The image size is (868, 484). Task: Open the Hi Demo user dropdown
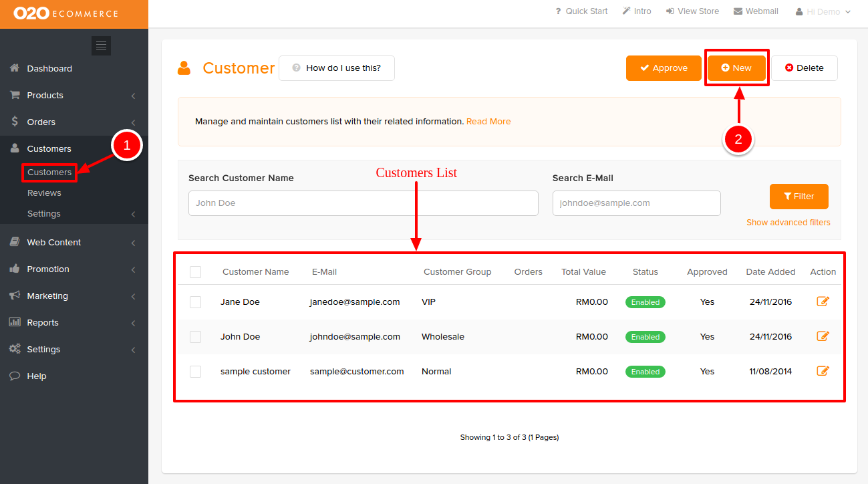click(823, 11)
